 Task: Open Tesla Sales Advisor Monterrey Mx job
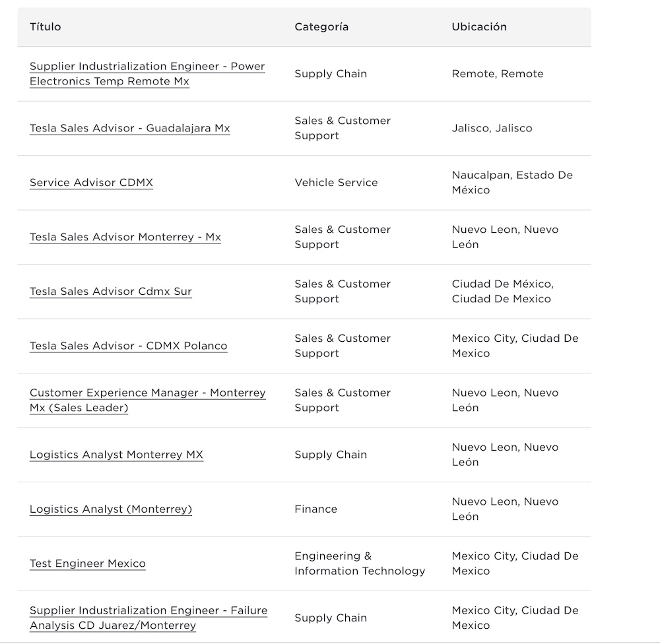tap(125, 238)
